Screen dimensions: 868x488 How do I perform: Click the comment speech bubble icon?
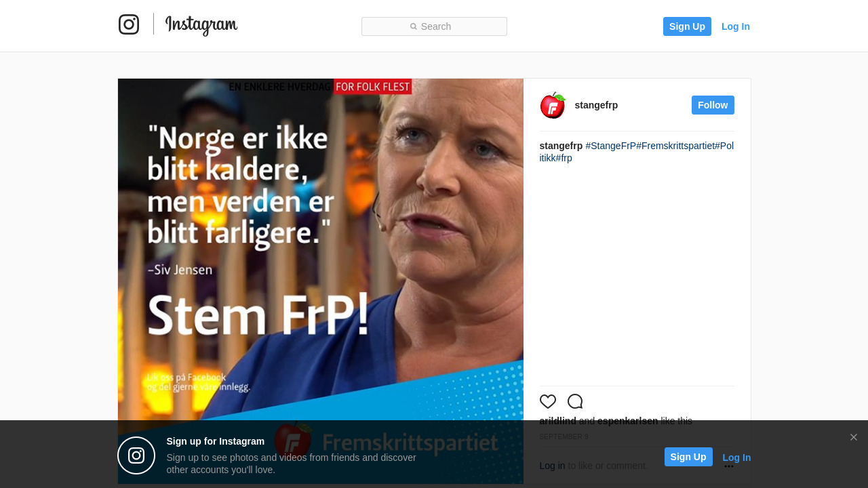pyautogui.click(x=575, y=401)
